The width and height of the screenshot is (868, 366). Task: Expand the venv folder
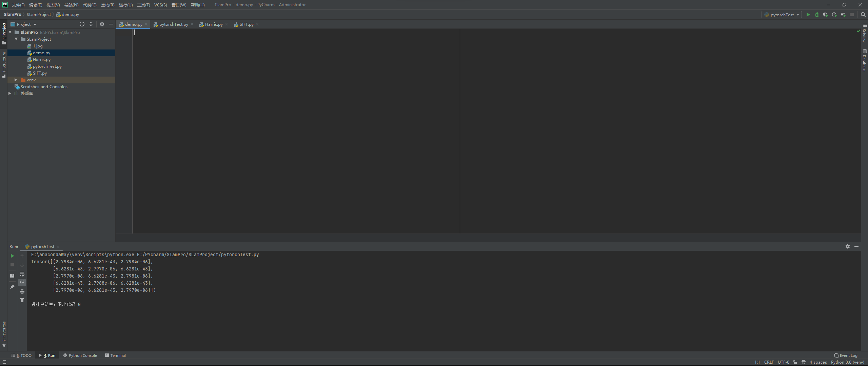pyautogui.click(x=16, y=80)
